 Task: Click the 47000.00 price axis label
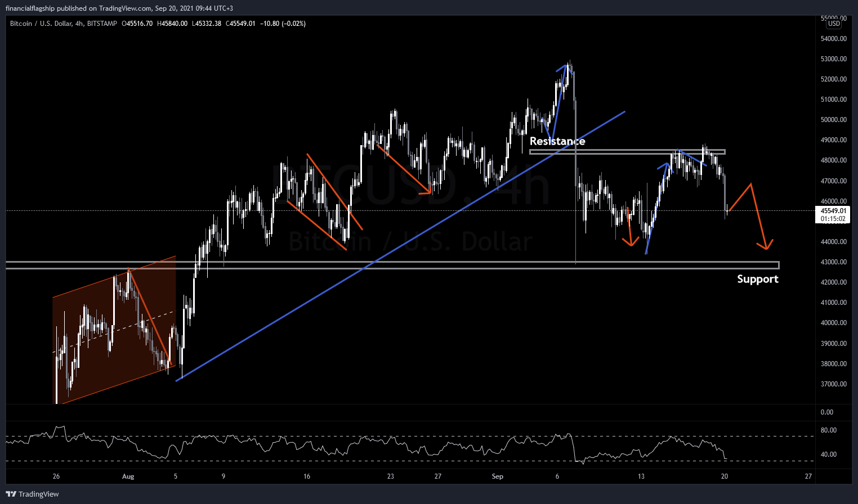pos(834,181)
